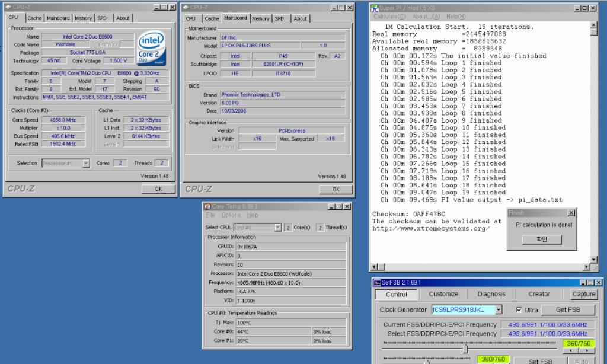Click the processor name 'Intel Core 2 Duo E8600' in CPU-Z

pos(88,37)
